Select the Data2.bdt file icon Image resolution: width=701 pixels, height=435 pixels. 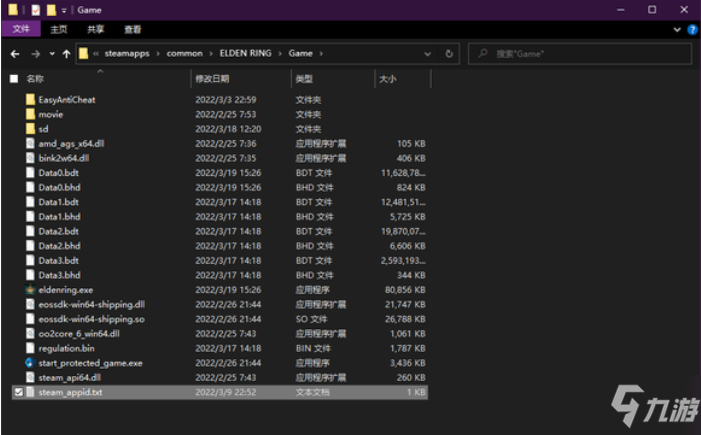pos(30,231)
